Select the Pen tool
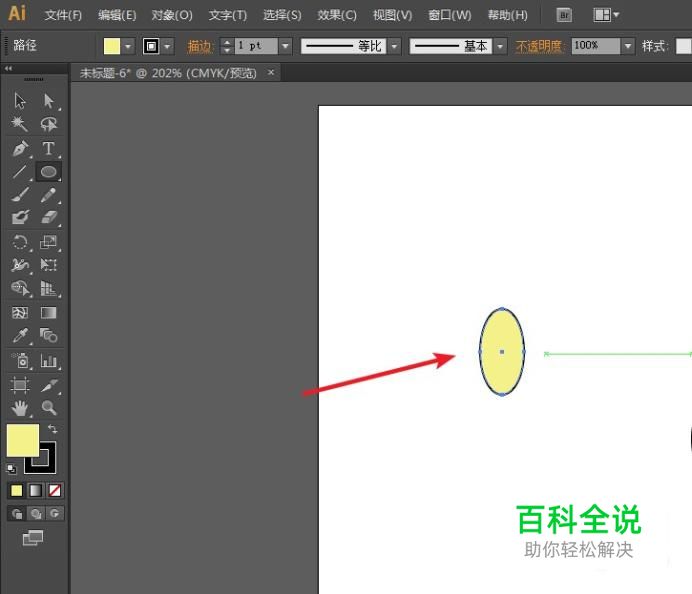Viewport: 692px width, 594px height. [20, 148]
